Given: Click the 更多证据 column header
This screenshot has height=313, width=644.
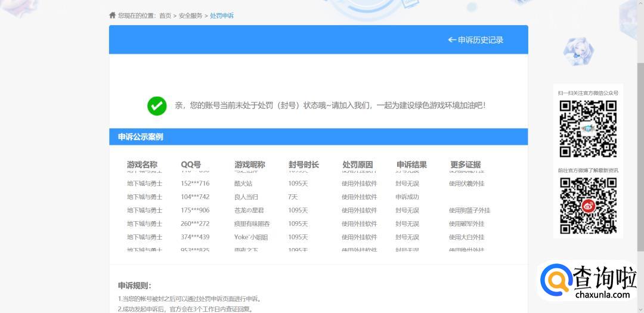Looking at the screenshot, I should (465, 165).
